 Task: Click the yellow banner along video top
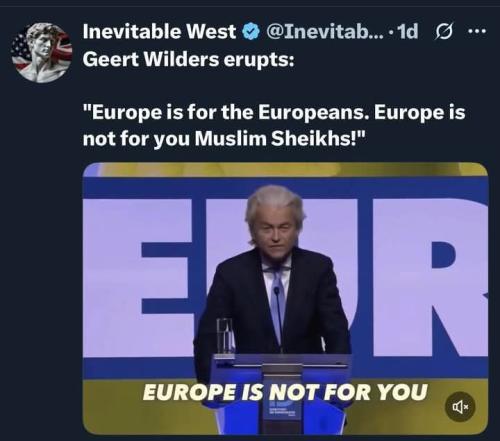[285, 170]
